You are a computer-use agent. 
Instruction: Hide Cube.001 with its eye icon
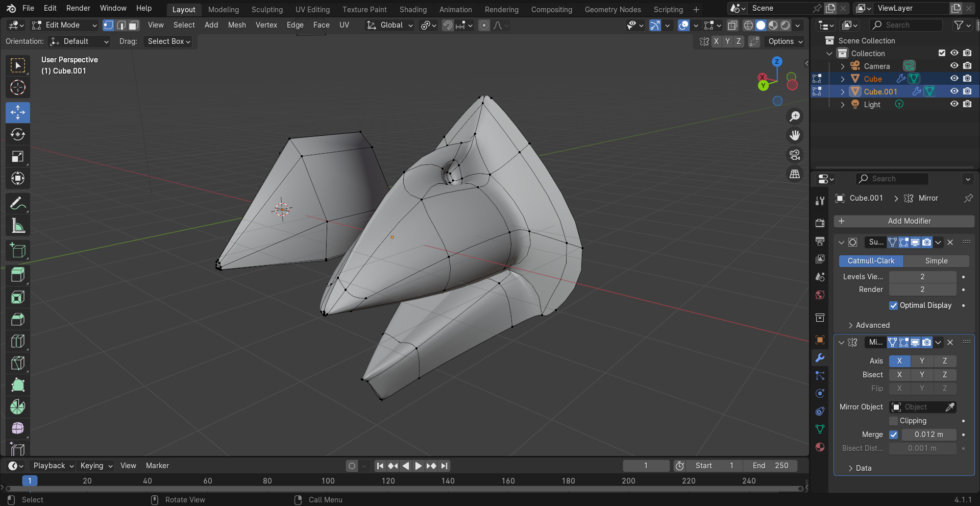(954, 91)
